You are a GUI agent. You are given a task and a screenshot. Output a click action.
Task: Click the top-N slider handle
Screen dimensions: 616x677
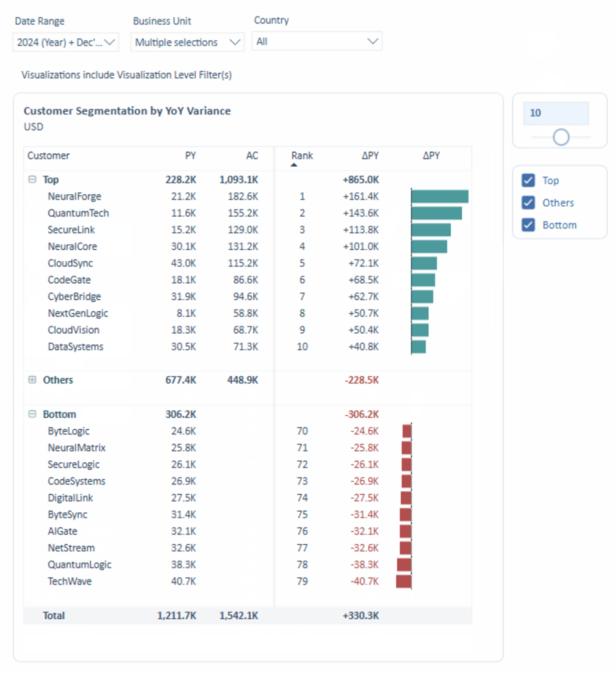pos(561,137)
